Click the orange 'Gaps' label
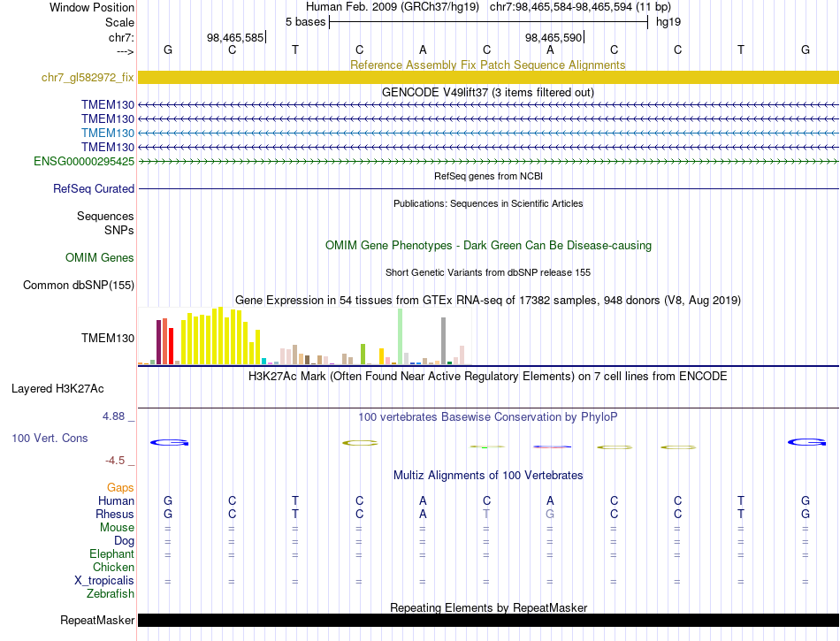The width and height of the screenshot is (840, 641). [x=120, y=487]
